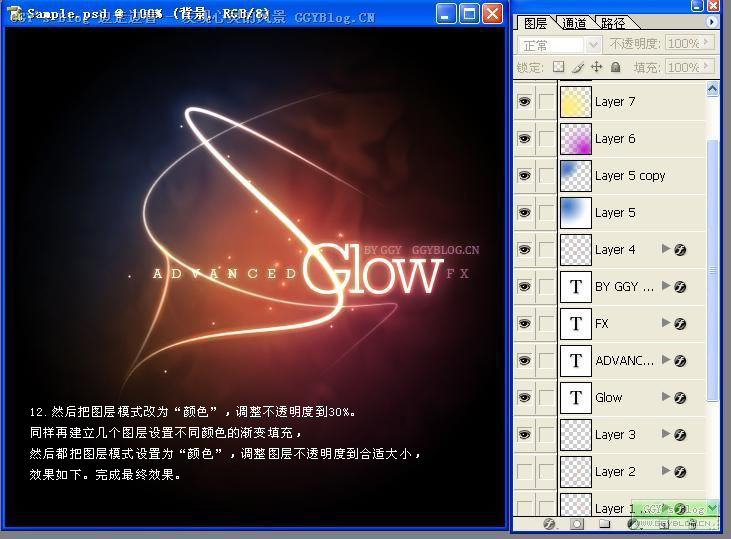Select Layer 6 by name
This screenshot has width=731, height=539.
[x=615, y=138]
